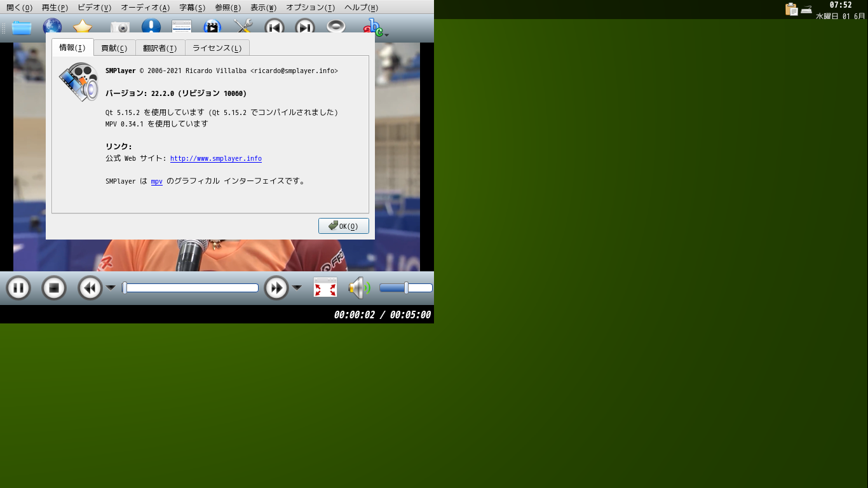
Task: Adjust the volume slider
Action: (406, 288)
